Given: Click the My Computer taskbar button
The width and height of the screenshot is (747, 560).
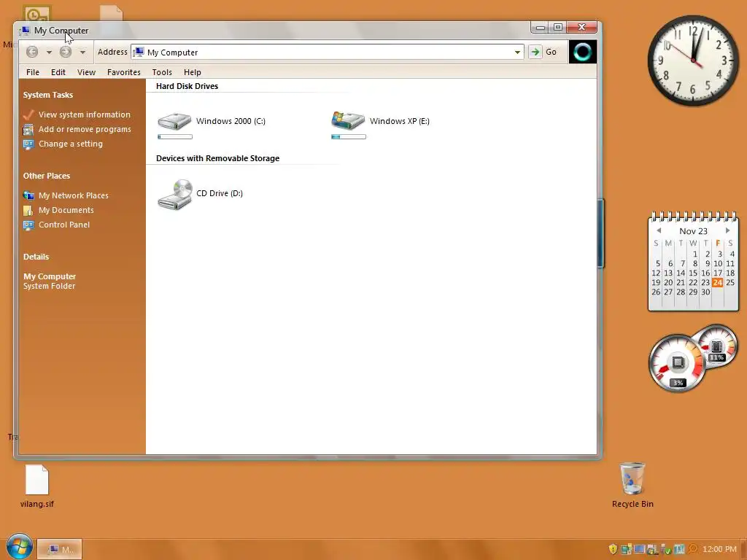Looking at the screenshot, I should (x=60, y=549).
